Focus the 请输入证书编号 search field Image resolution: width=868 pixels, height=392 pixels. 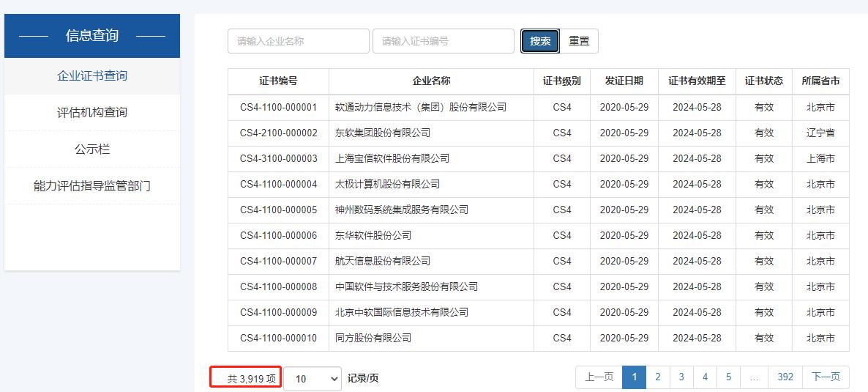pyautogui.click(x=444, y=41)
